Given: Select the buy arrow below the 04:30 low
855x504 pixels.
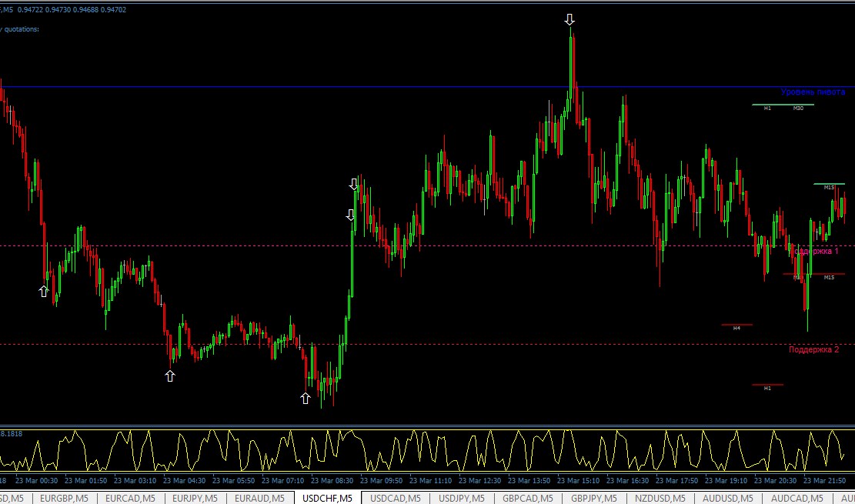Looking at the screenshot, I should tap(170, 375).
